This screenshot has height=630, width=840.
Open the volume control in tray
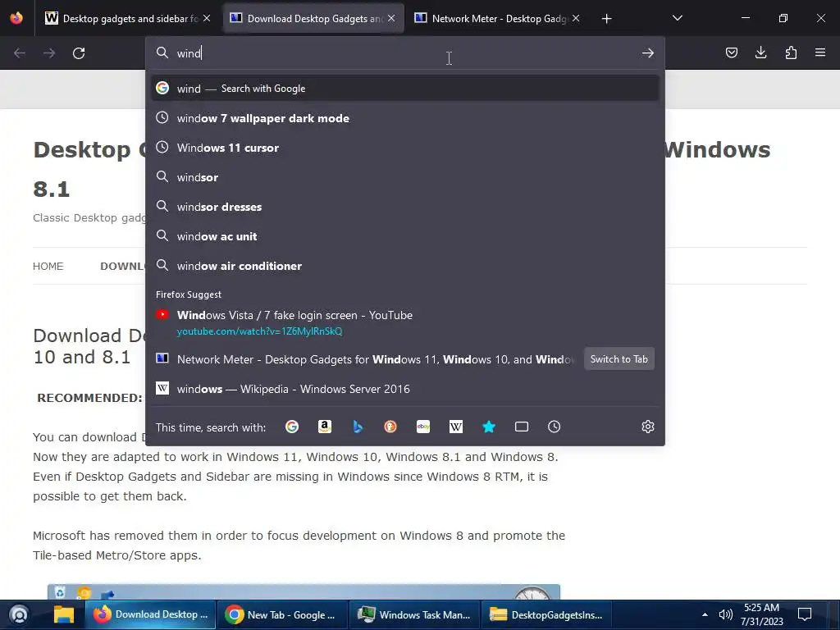725,614
